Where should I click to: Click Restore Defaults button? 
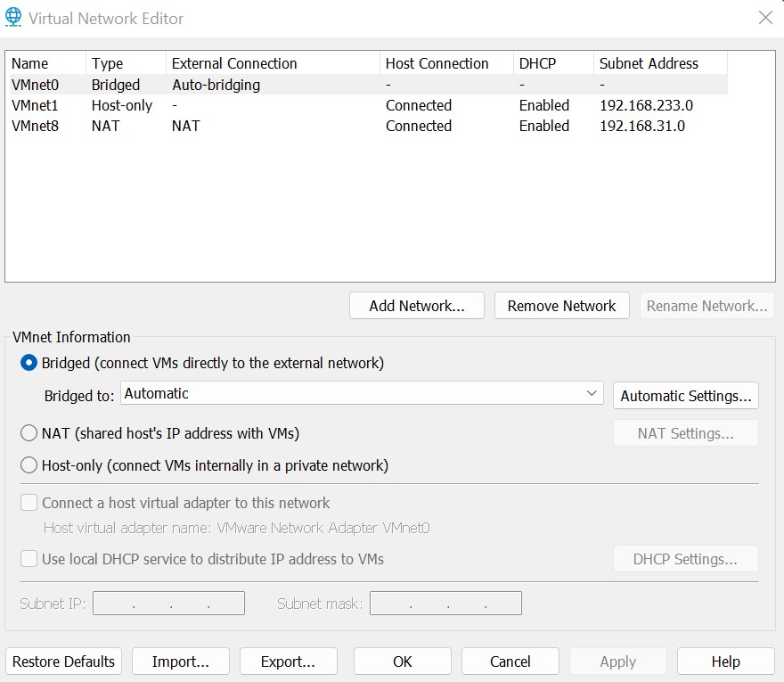[63, 661]
